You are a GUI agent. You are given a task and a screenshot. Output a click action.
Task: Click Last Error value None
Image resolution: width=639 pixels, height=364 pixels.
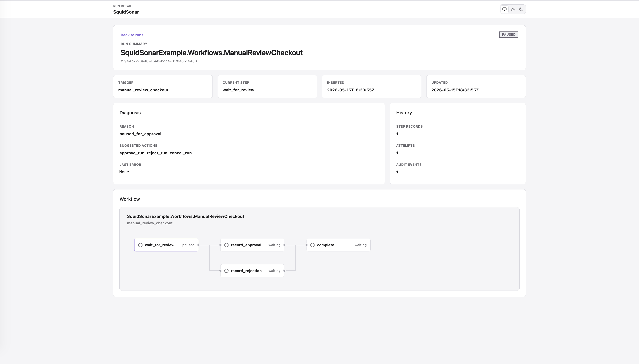coord(124,172)
